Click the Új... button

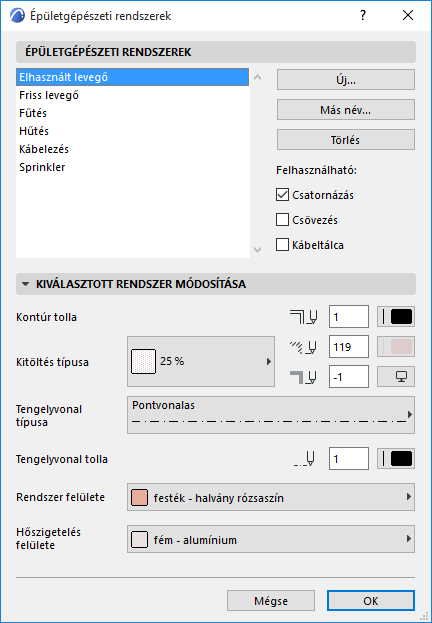(x=346, y=80)
